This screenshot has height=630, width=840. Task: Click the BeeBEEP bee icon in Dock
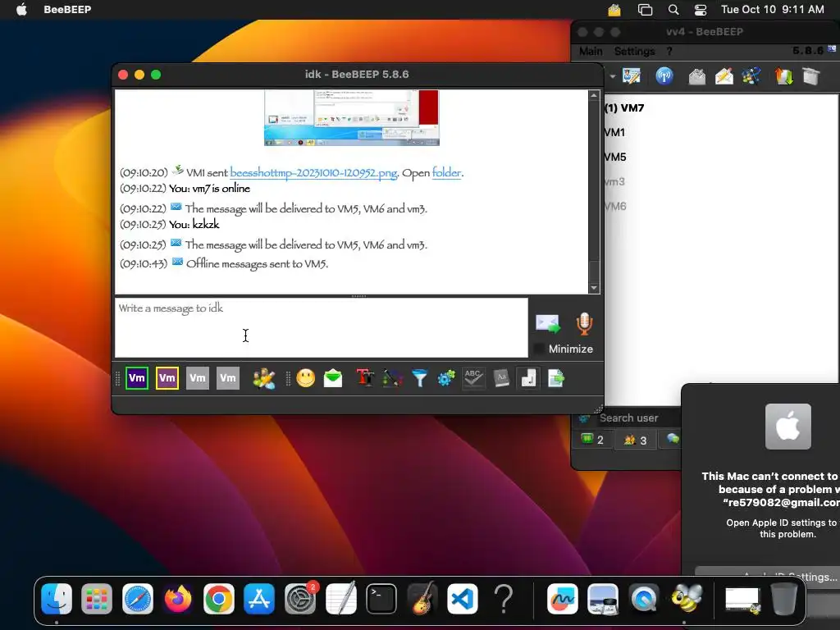coord(687,598)
